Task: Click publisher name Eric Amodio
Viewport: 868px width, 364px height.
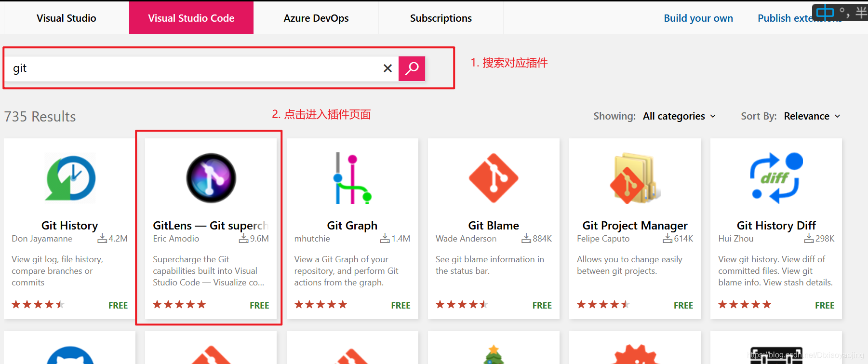Action: coord(176,239)
